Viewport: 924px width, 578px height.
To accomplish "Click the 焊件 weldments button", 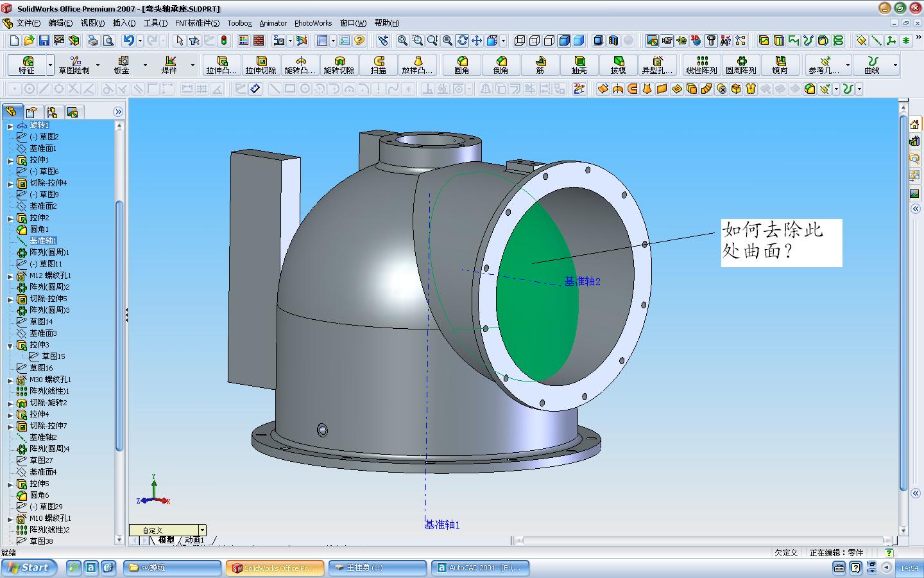I will (169, 65).
